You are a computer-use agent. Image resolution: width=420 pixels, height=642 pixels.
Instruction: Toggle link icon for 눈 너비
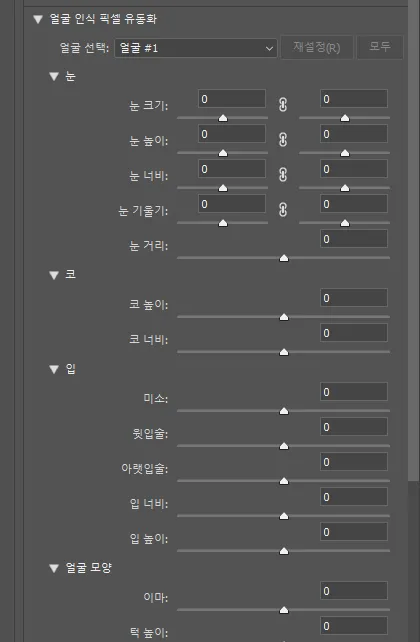point(283,175)
